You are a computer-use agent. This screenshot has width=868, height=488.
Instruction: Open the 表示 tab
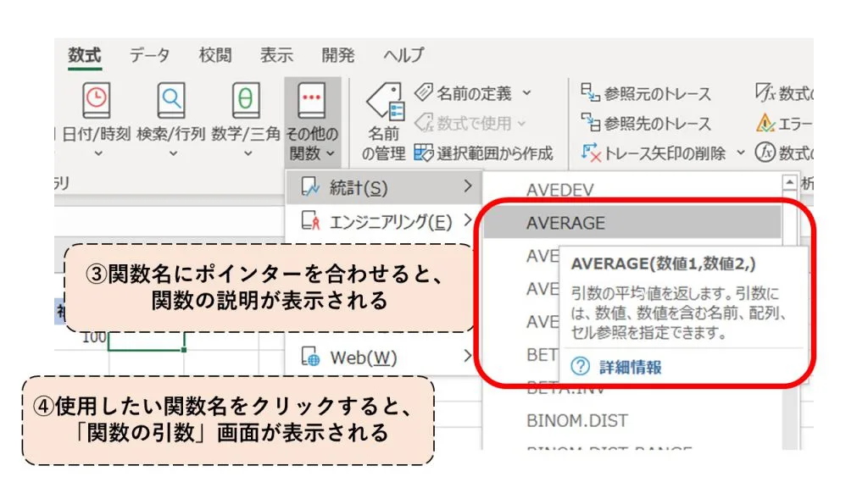pyautogui.click(x=276, y=55)
